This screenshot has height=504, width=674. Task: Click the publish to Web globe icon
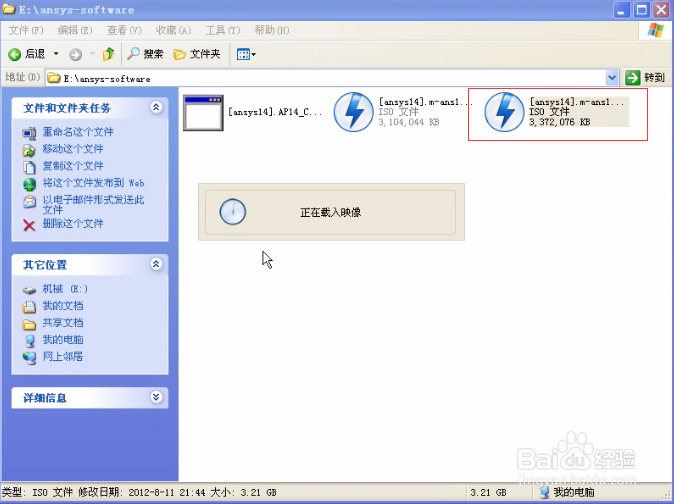pyautogui.click(x=29, y=184)
